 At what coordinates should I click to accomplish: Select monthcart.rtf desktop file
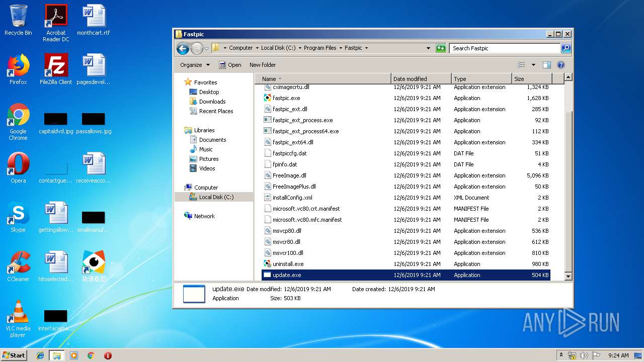[x=94, y=20]
